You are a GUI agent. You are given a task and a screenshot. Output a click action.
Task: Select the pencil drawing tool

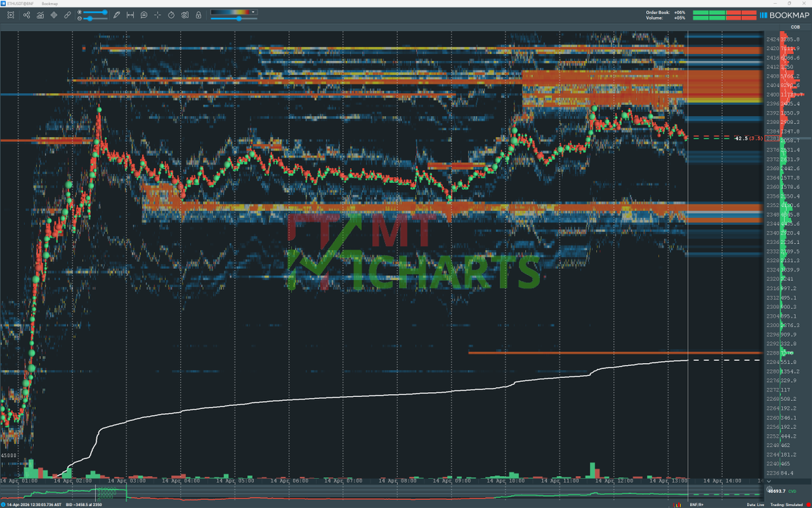(116, 15)
